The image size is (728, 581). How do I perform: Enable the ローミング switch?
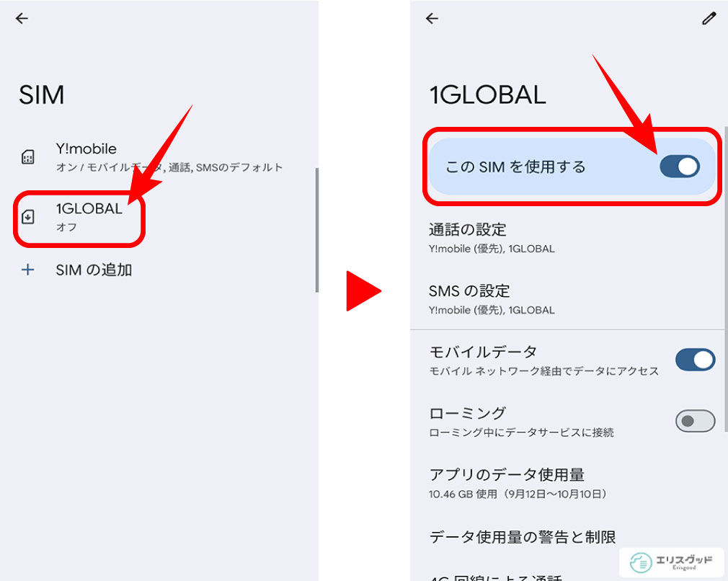695,421
